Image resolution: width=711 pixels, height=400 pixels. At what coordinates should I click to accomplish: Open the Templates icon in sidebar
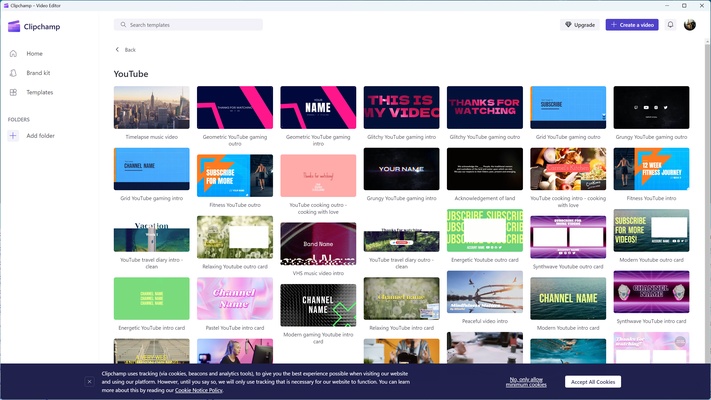(13, 92)
